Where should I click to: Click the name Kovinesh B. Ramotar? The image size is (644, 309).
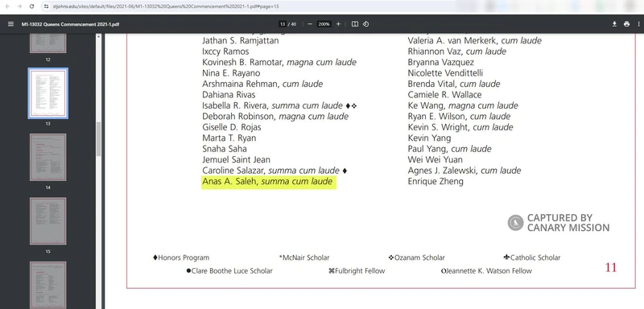coord(243,63)
